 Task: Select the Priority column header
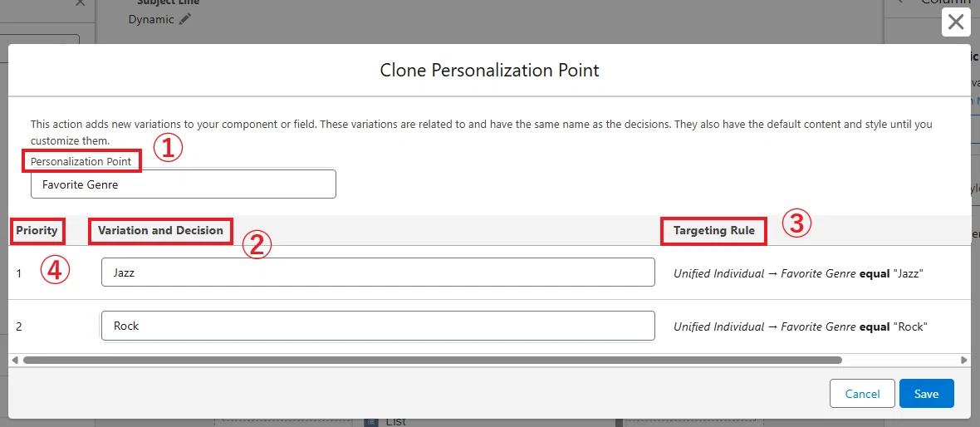[x=37, y=230]
